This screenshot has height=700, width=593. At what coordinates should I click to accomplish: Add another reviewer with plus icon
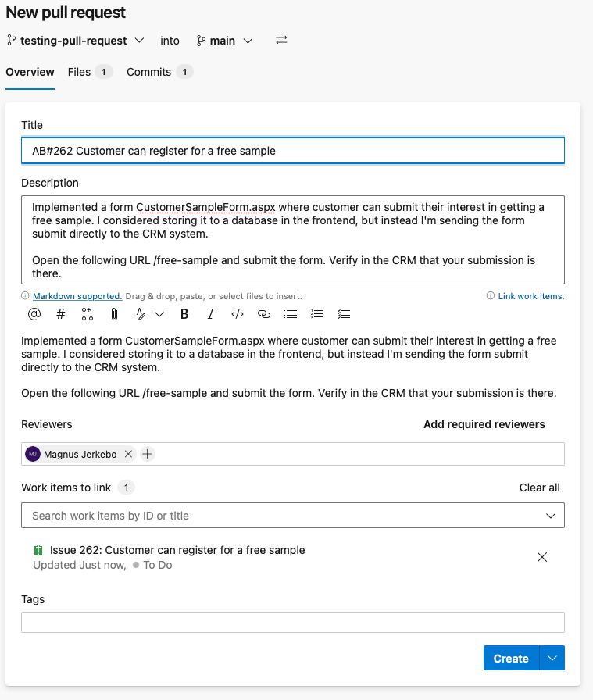147,454
